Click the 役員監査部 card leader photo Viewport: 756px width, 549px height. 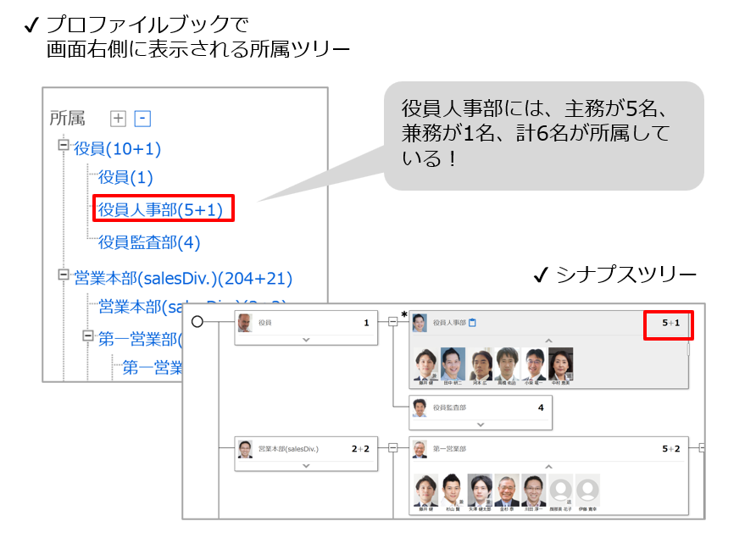420,408
